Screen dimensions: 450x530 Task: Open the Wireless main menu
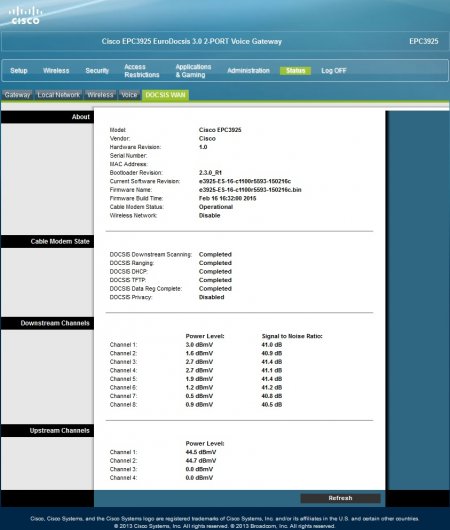coord(56,71)
